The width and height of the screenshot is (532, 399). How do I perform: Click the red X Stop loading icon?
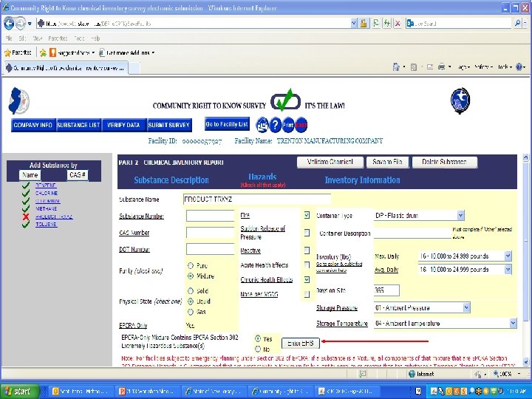(x=398, y=24)
